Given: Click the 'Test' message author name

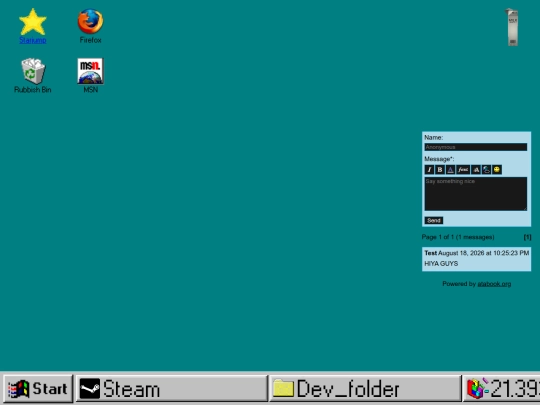Looking at the screenshot, I should tap(430, 253).
